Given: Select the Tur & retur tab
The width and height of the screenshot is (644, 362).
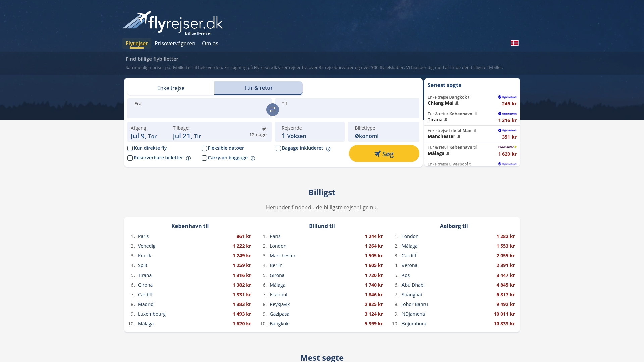Looking at the screenshot, I should tap(258, 88).
